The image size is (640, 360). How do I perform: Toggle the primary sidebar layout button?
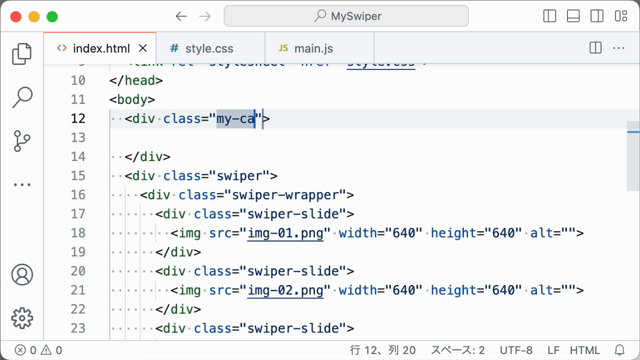pos(549,16)
